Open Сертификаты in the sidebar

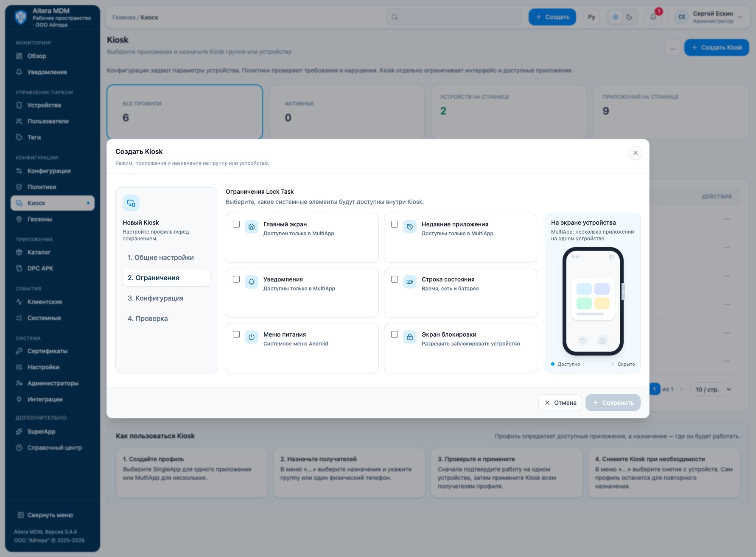point(53,351)
